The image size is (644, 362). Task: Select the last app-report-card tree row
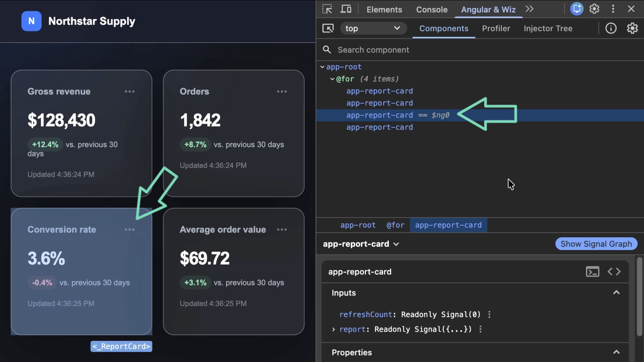[480, 127]
